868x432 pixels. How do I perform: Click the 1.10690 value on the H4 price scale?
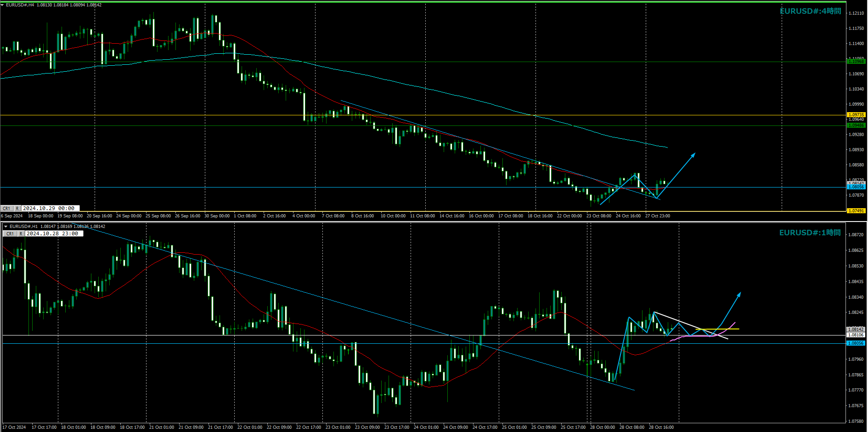(x=856, y=74)
